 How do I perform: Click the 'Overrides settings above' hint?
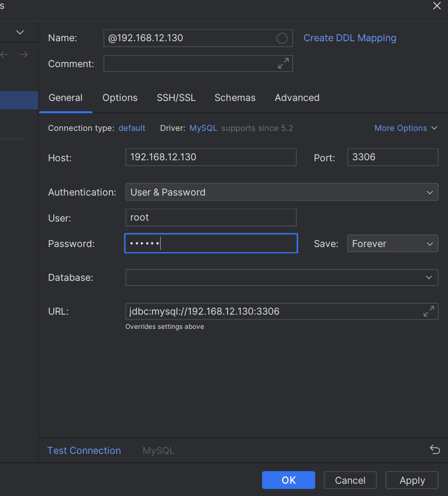tap(165, 327)
